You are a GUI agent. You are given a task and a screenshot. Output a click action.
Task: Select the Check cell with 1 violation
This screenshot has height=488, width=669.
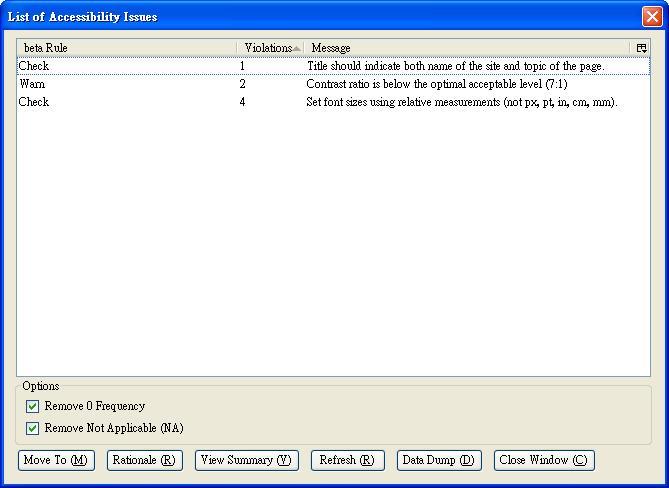34,66
